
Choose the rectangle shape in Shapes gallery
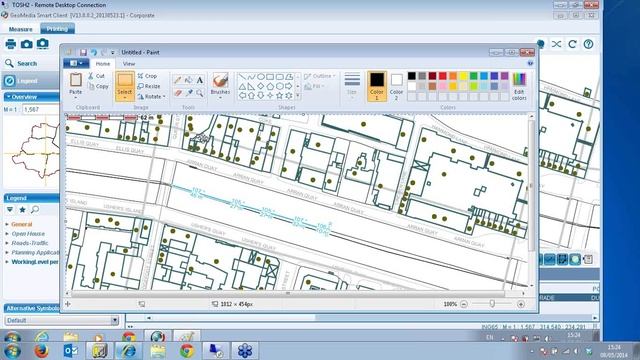click(270, 77)
